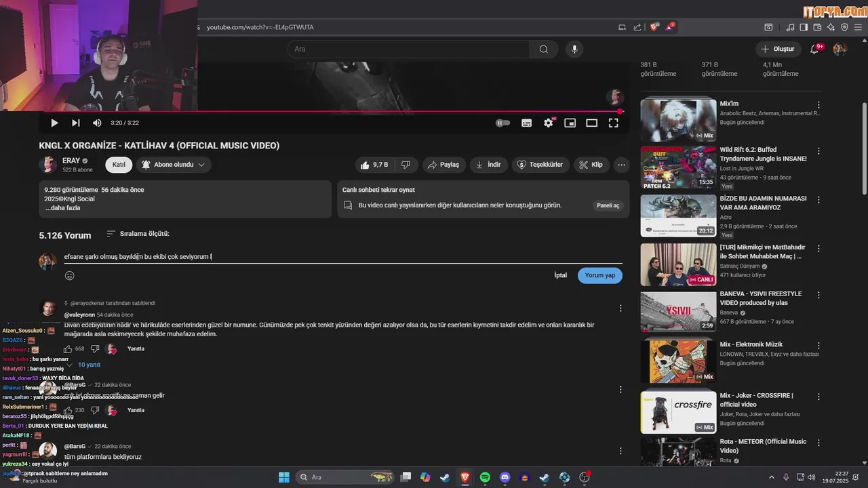Open the Abone olundu notification dropdown

[174, 165]
